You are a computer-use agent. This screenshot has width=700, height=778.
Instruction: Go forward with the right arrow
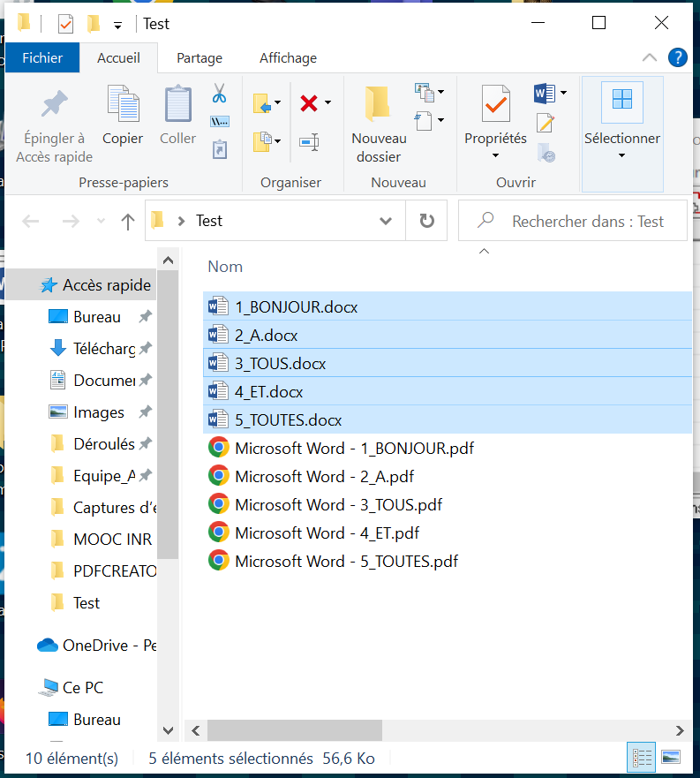click(x=71, y=222)
